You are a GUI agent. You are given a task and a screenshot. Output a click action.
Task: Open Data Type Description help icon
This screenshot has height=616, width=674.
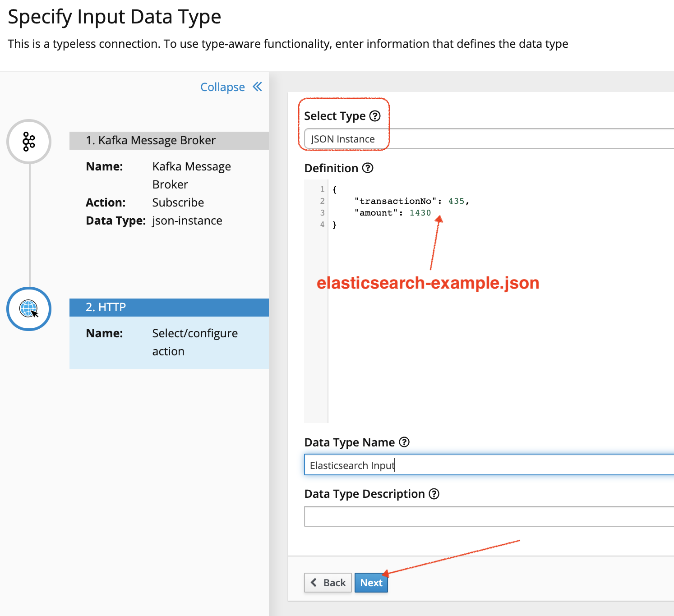(434, 494)
